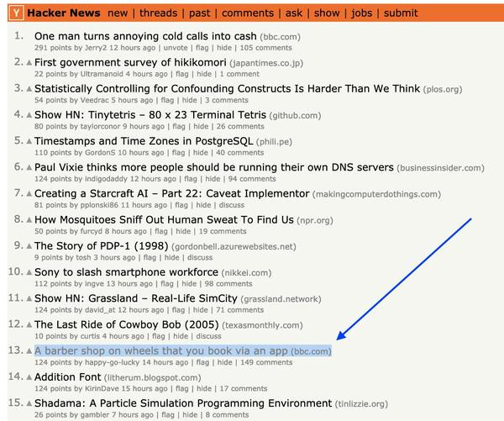
Task: Click the 14 hours ago timestamp
Action: (165, 362)
